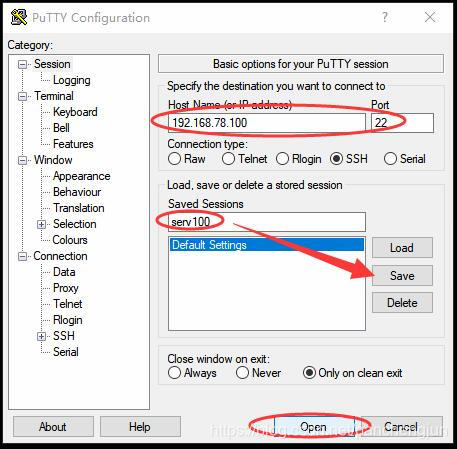Screen dimensions: 457x449
Task: Open the Behaviour category
Action: tap(77, 192)
